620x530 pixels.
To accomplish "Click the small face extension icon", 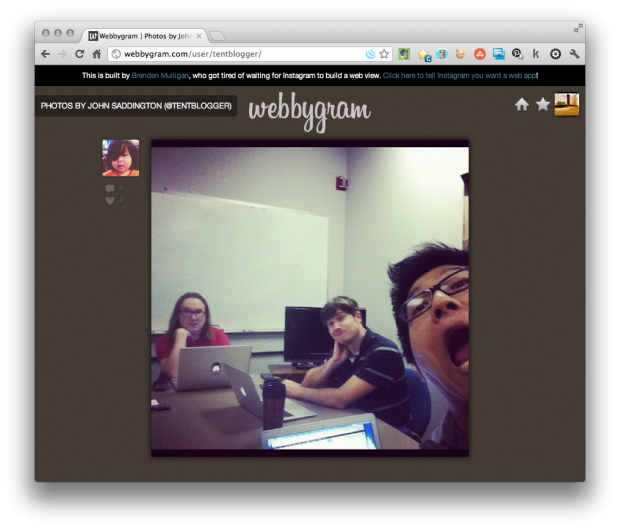I will (461, 54).
